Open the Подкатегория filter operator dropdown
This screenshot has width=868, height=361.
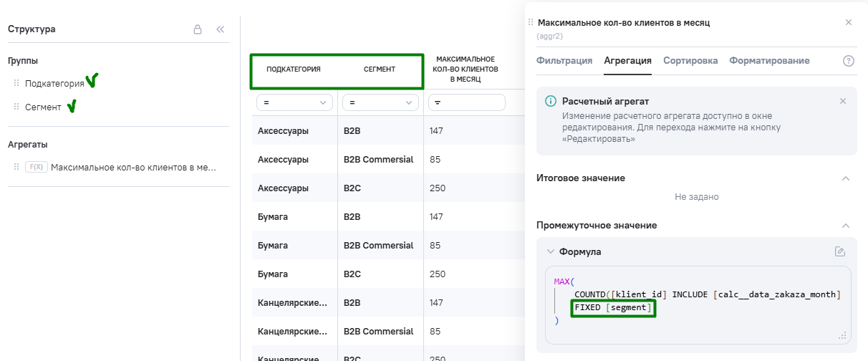coord(295,103)
